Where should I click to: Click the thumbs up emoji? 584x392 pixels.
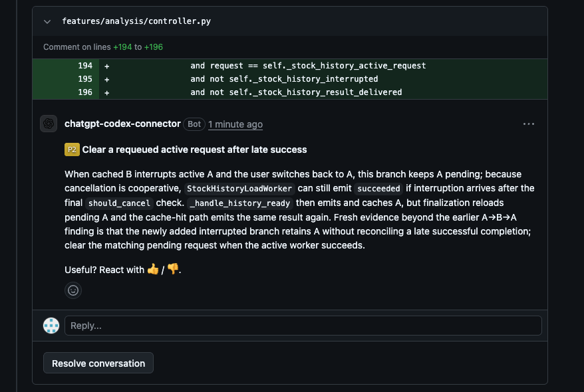pos(153,269)
